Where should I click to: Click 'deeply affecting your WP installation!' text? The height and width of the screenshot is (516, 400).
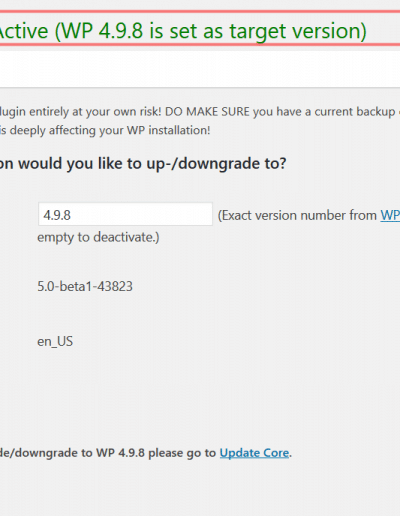(x=110, y=130)
